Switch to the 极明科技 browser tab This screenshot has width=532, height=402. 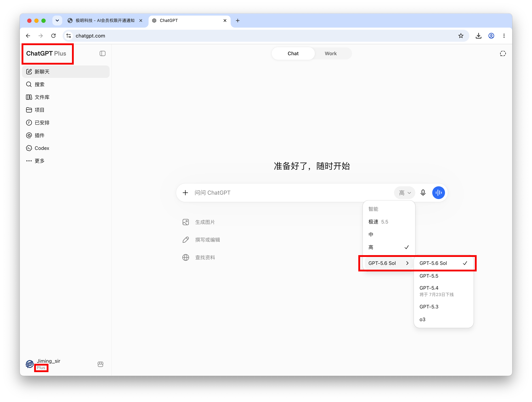click(105, 21)
